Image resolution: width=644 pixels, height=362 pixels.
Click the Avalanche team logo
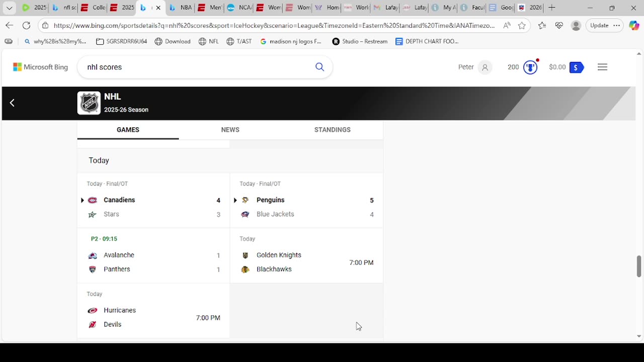click(92, 255)
